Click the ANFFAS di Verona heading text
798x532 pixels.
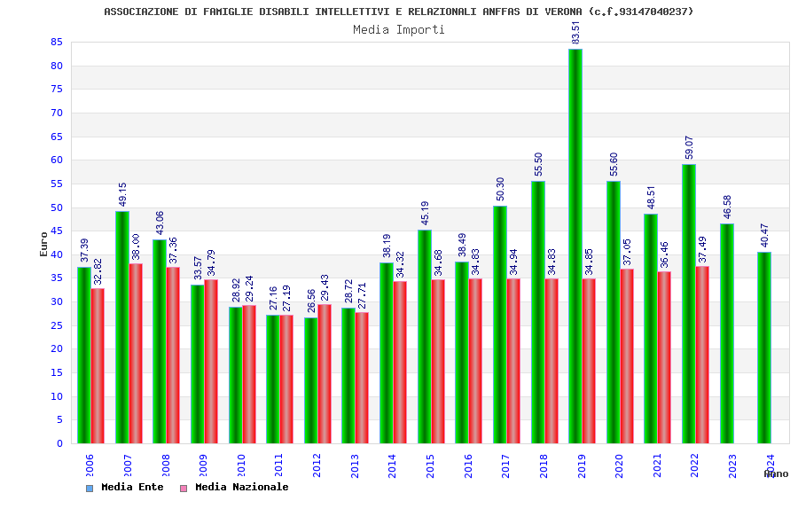coord(398,12)
